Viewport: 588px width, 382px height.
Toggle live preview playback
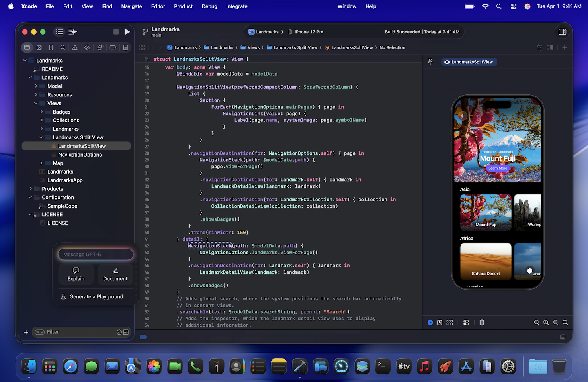click(430, 323)
